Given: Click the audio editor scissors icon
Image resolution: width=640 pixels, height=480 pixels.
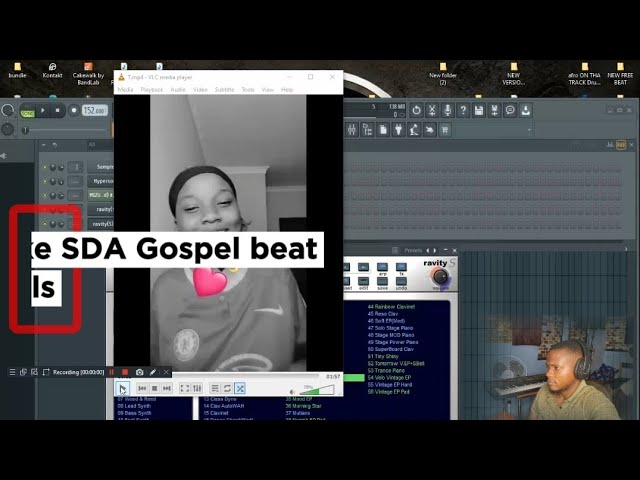Looking at the screenshot, I should (432, 110).
